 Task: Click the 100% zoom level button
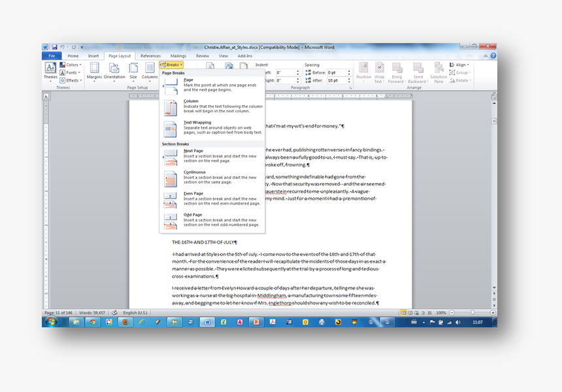441,313
